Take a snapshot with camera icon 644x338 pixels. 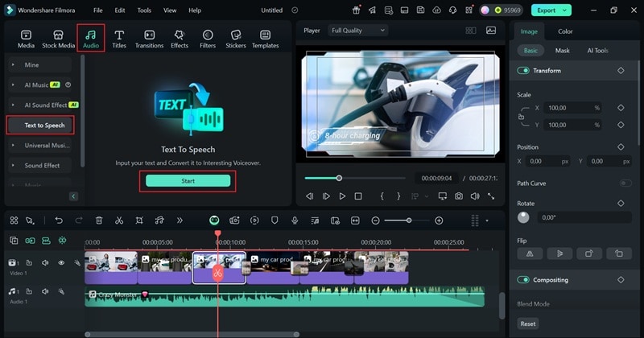point(458,196)
